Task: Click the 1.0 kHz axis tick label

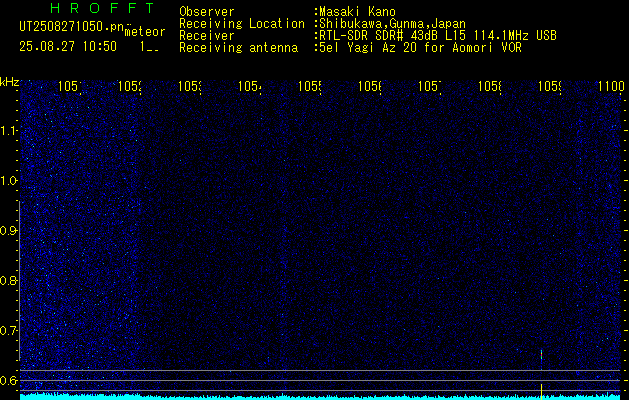Action: [x=9, y=181]
